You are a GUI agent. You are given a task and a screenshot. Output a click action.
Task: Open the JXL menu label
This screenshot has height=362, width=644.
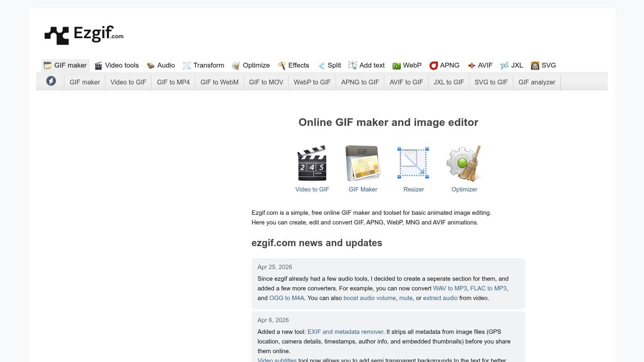(x=517, y=65)
